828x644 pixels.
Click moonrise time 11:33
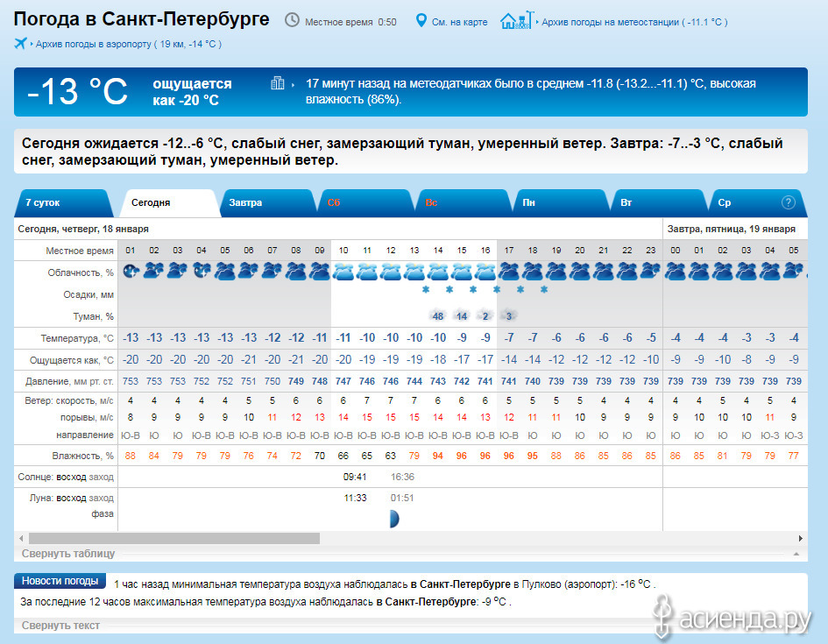355,498
